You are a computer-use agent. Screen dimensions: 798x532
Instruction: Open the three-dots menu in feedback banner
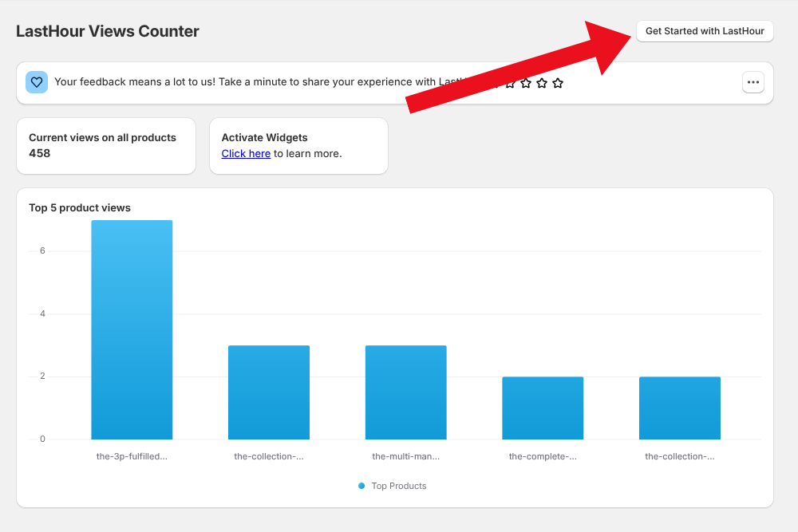tap(753, 82)
